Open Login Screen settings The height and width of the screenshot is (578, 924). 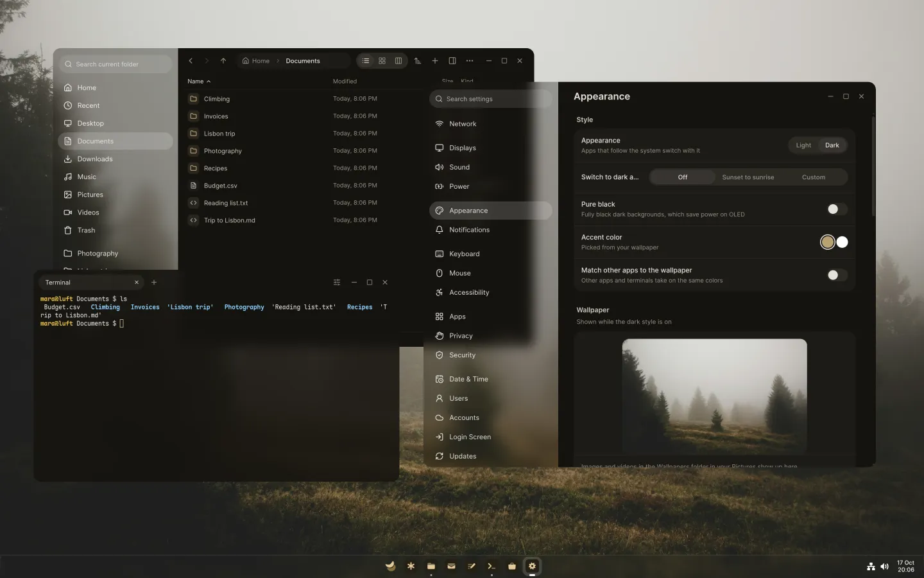tap(491, 437)
